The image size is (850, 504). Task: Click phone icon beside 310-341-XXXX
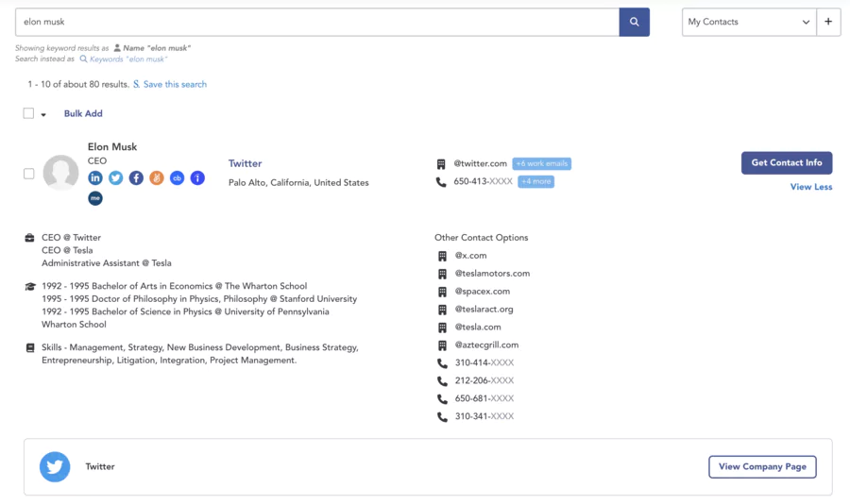click(442, 417)
